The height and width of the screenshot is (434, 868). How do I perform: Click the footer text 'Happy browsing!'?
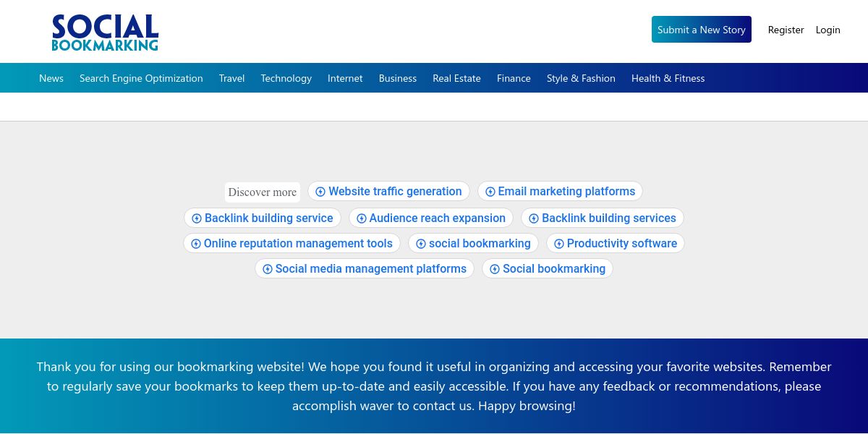(x=527, y=406)
